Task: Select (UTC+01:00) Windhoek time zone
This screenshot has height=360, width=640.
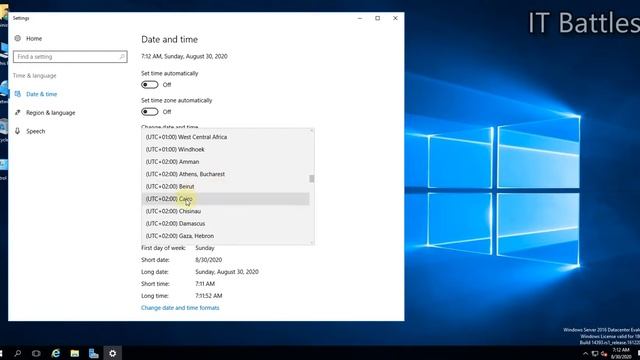Action: 225,149
